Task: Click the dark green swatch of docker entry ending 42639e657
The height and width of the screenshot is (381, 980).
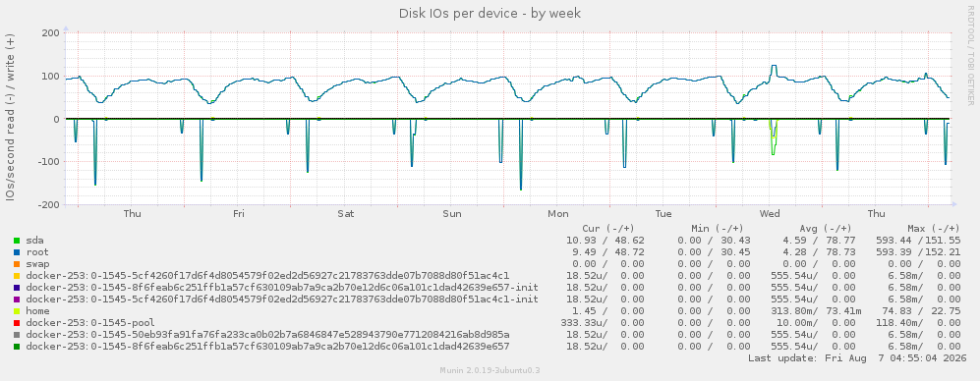Action: coord(17,347)
